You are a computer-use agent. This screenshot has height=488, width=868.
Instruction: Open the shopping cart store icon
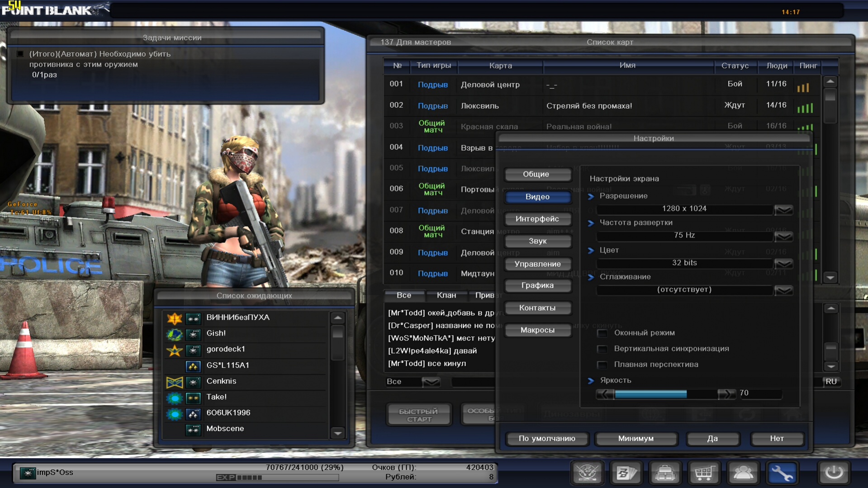coord(704,473)
